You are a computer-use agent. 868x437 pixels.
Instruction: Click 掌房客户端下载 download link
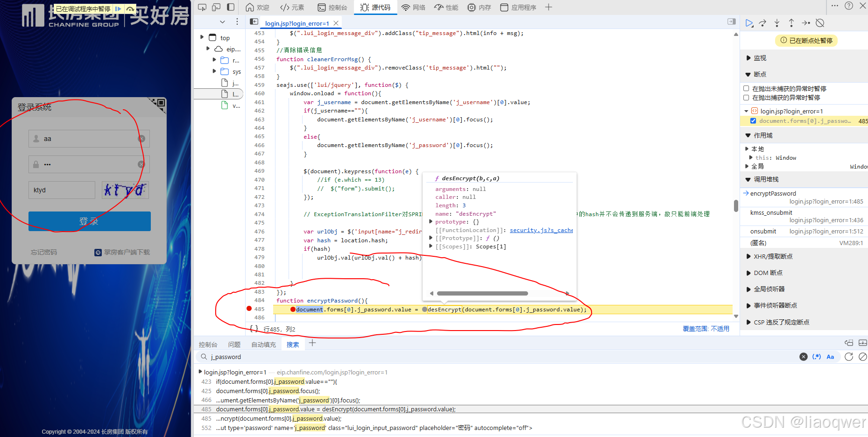click(122, 252)
